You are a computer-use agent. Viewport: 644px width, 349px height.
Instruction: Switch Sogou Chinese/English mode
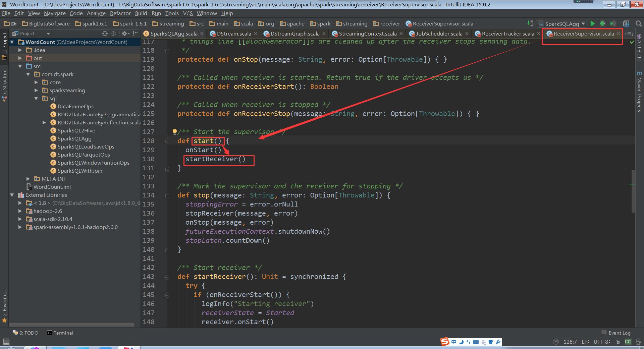(454, 342)
